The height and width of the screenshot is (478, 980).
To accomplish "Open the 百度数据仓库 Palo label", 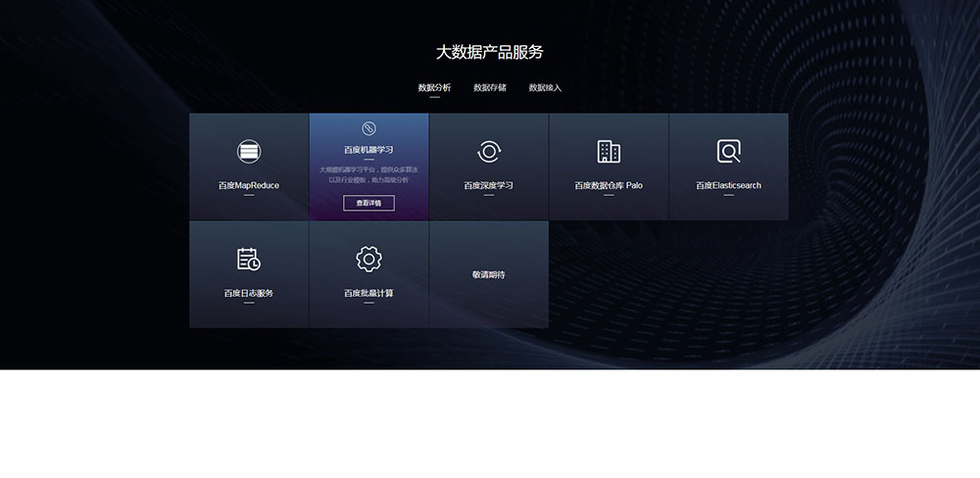I will point(609,185).
